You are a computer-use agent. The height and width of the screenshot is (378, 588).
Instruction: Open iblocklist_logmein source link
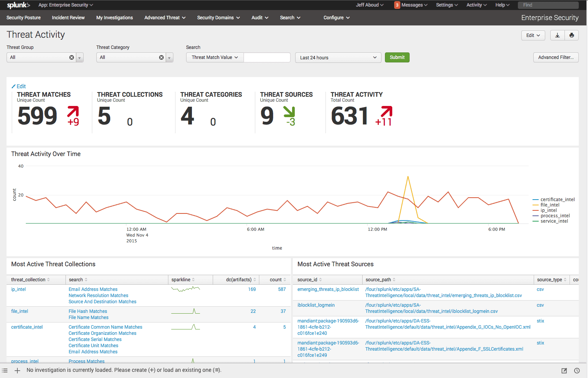pos(316,305)
